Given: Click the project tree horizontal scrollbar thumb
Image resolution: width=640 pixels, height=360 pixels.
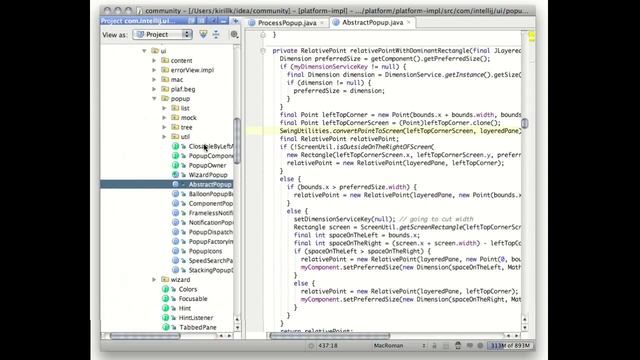Looking at the screenshot, I should coord(145,336).
